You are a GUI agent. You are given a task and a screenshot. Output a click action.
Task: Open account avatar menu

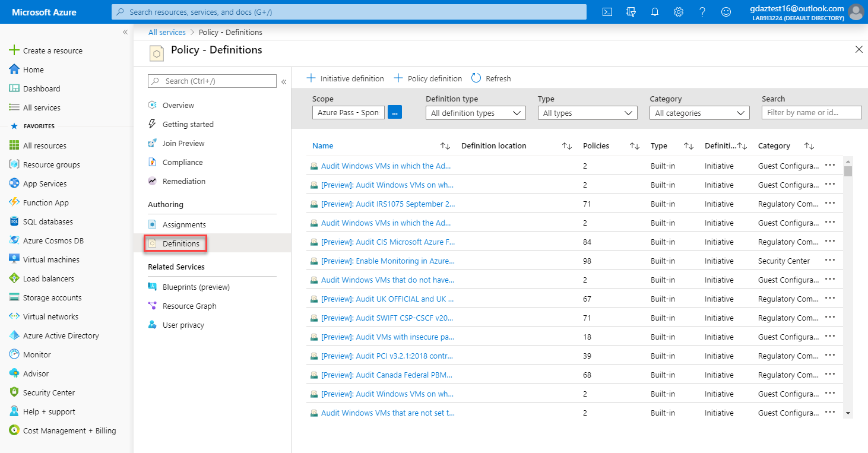point(856,12)
